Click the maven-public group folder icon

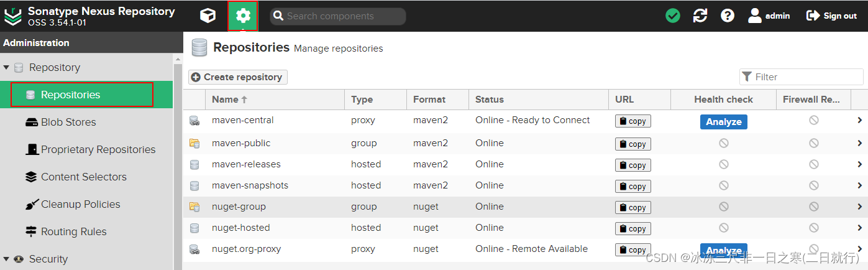point(194,144)
